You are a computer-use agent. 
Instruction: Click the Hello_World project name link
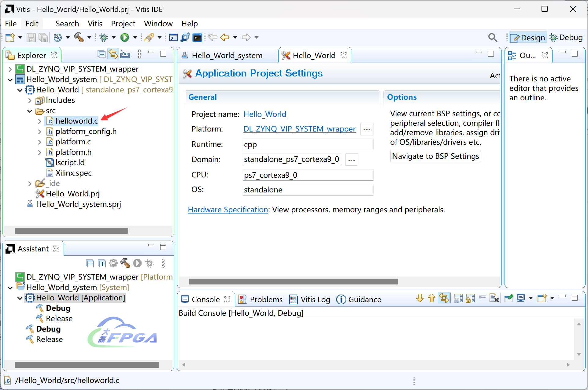pos(264,114)
